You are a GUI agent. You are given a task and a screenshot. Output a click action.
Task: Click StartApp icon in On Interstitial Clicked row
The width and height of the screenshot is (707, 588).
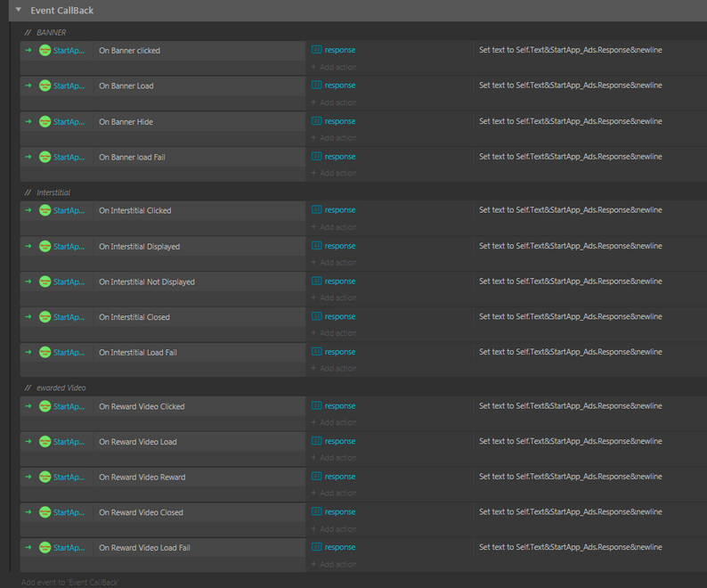click(x=45, y=210)
